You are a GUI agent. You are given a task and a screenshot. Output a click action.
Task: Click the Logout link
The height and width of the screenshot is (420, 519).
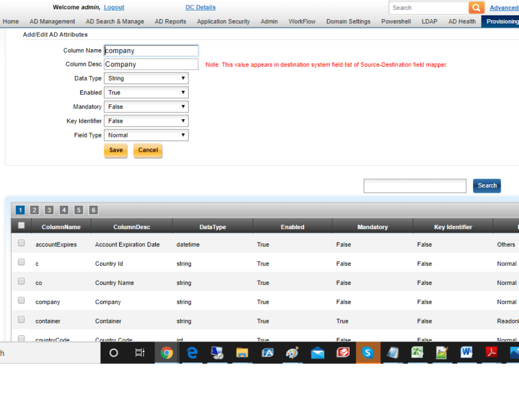pos(114,7)
